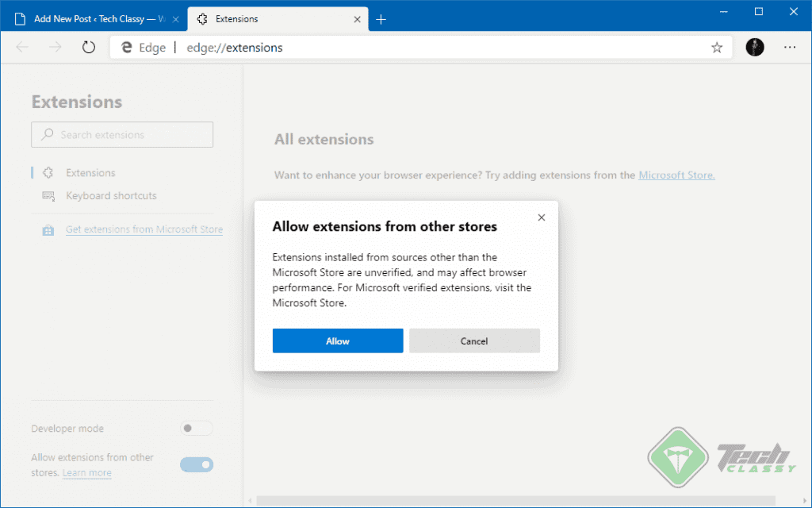The image size is (812, 508).
Task: Add this page to favorites via the star icon
Action: point(717,48)
